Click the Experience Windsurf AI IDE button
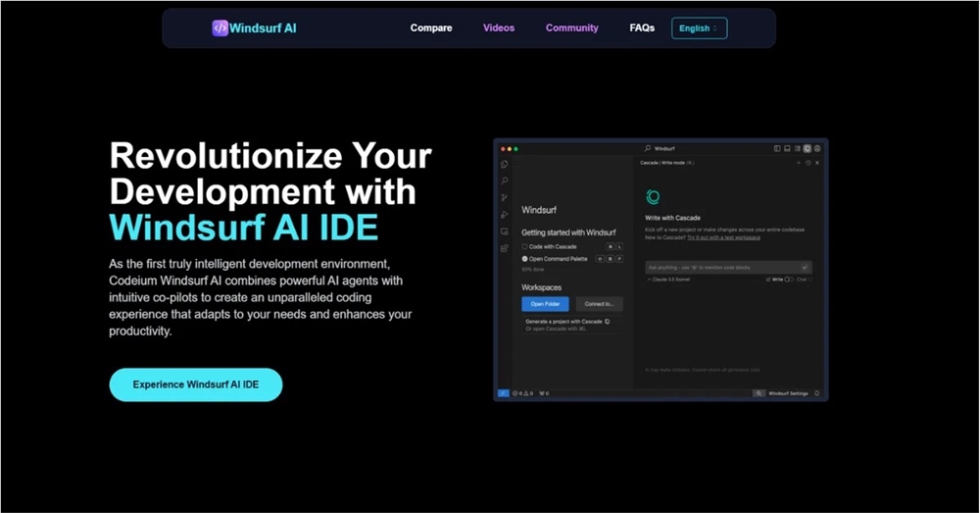Viewport: 980px width, 513px height. (x=195, y=385)
